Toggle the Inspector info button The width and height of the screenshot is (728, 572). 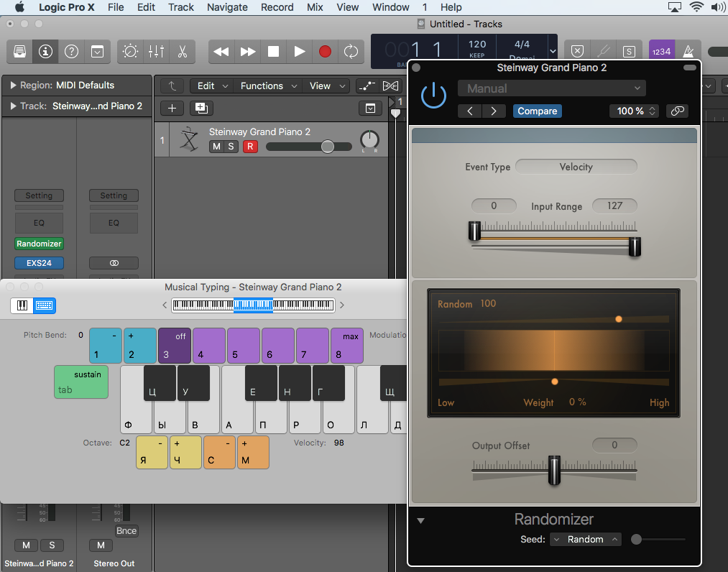(45, 51)
